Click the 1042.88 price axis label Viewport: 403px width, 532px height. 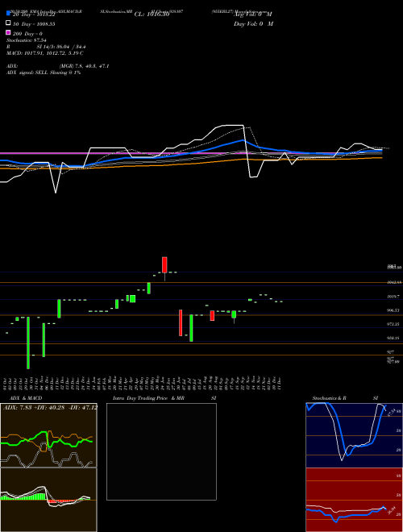click(x=394, y=282)
